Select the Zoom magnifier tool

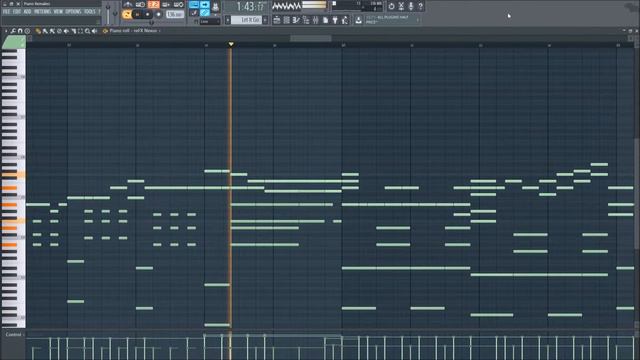[87, 31]
